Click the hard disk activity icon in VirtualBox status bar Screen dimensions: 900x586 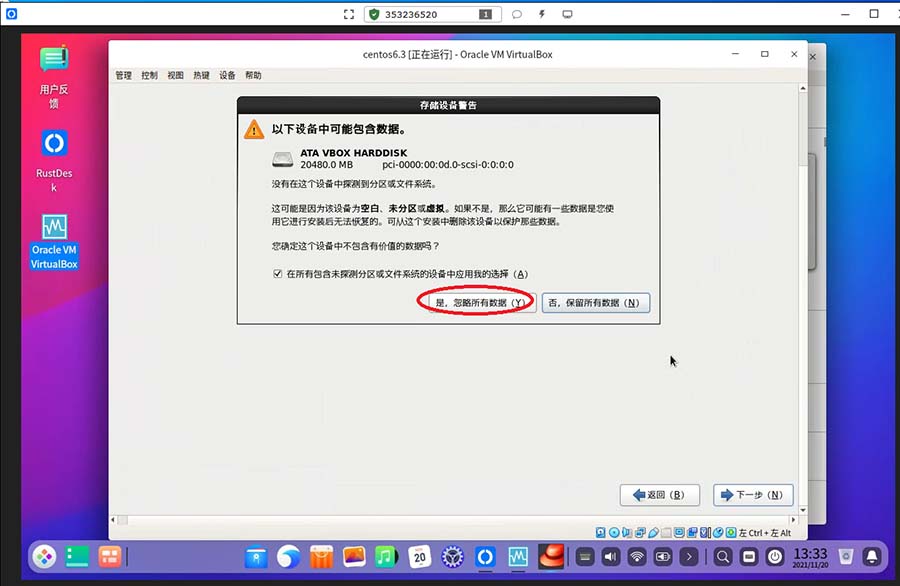pyautogui.click(x=600, y=533)
